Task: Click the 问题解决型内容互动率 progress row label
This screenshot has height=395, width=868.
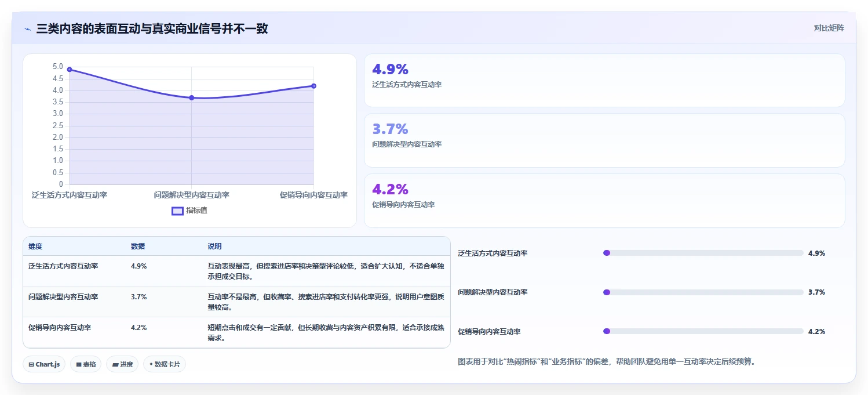Action: point(493,292)
